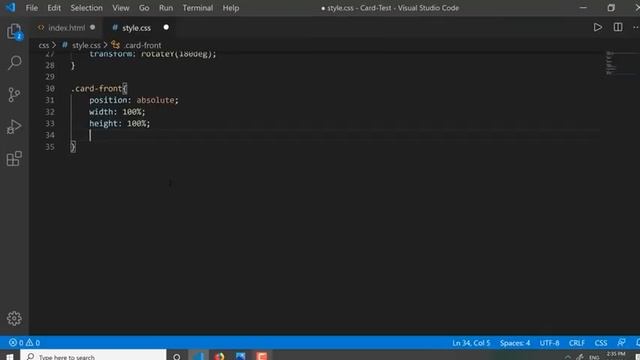Open the Explorer view in activity bar

click(14, 31)
